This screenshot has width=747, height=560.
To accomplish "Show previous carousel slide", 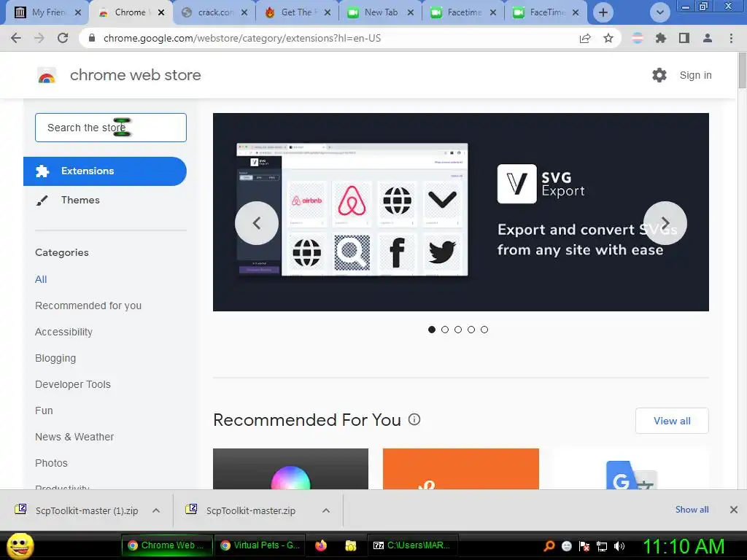I will tap(256, 223).
